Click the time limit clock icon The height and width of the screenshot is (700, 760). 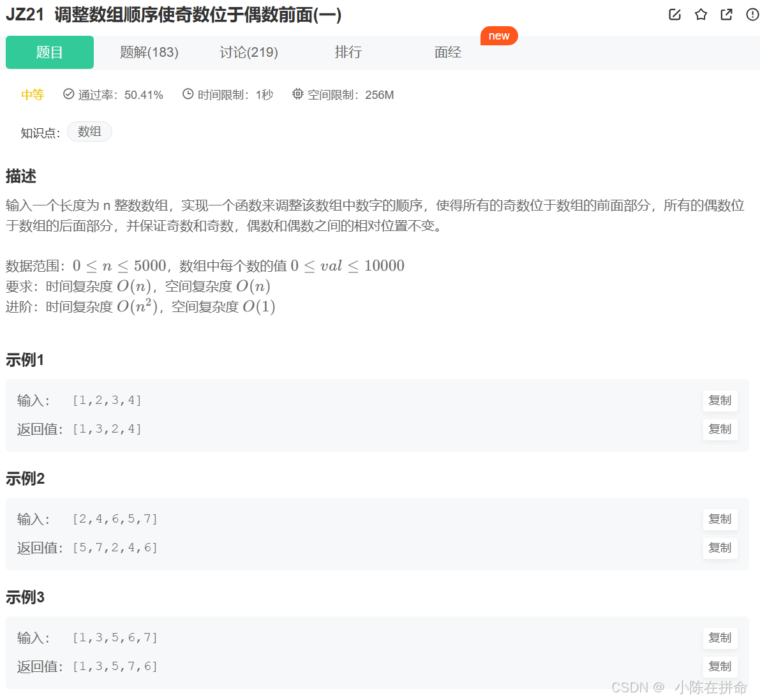click(188, 94)
